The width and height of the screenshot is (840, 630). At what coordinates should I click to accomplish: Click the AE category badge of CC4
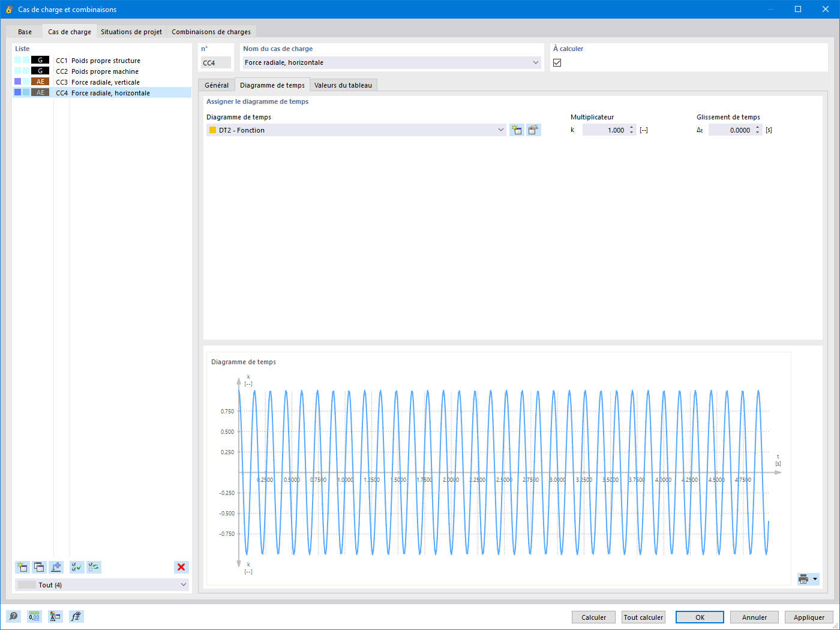pyautogui.click(x=40, y=92)
